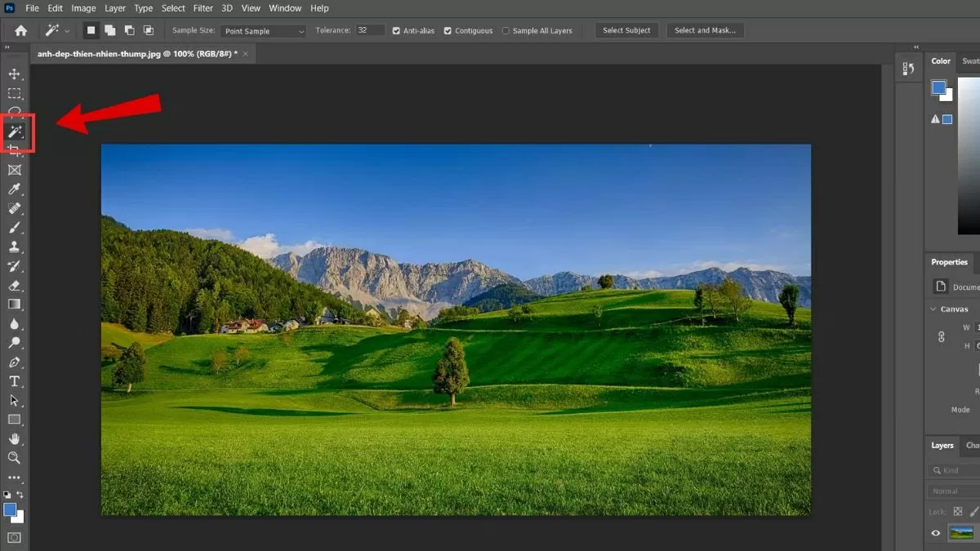Image resolution: width=980 pixels, height=551 pixels.
Task: Open the Sample Size dropdown
Action: click(264, 31)
